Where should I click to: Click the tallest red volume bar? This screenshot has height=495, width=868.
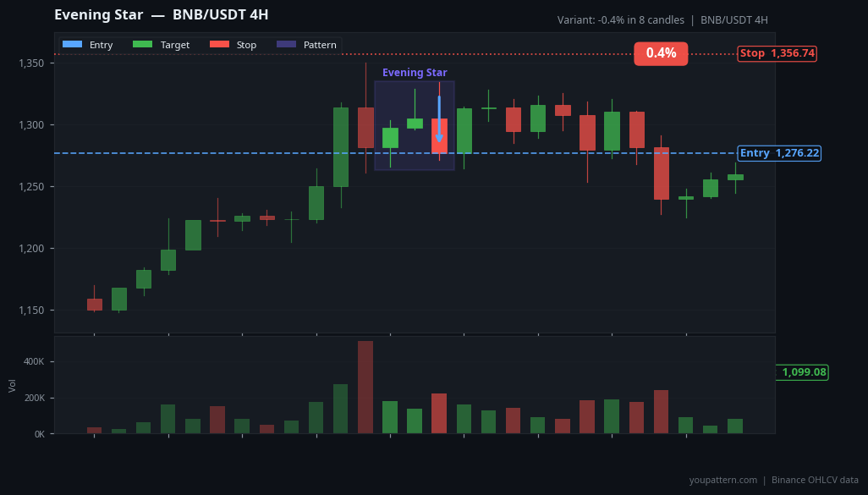pos(365,387)
